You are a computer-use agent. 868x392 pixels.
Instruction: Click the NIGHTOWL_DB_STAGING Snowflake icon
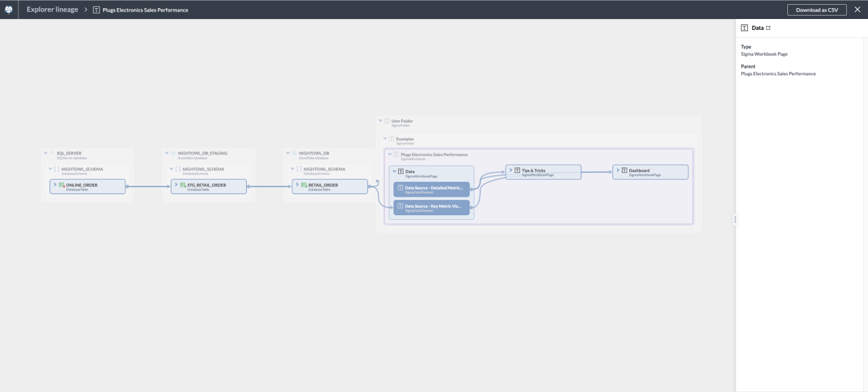(x=174, y=153)
